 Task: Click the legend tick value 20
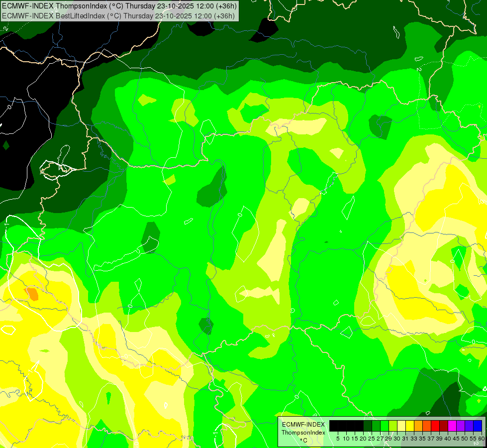[x=363, y=439]
